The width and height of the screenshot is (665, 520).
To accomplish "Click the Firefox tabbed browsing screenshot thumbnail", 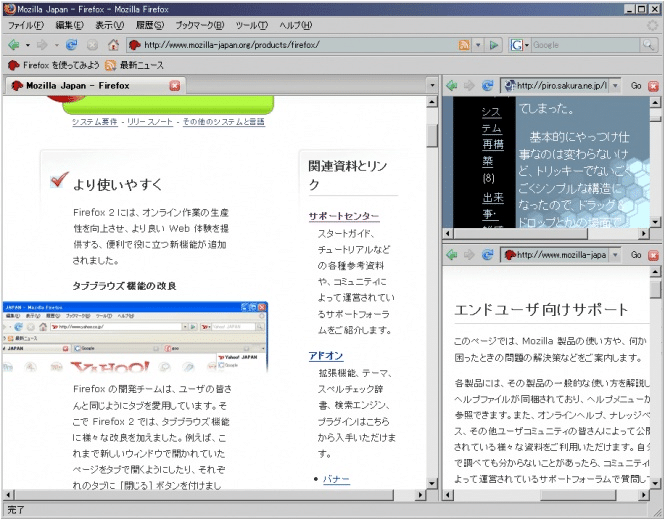I will (x=135, y=337).
